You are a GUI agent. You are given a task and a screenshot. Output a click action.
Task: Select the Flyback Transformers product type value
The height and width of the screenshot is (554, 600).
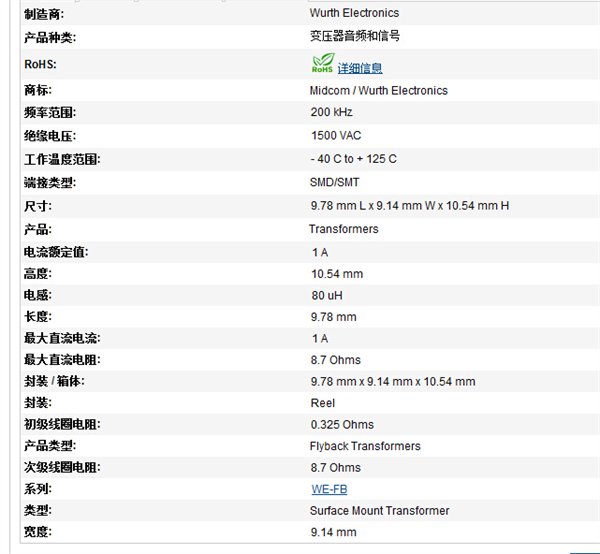click(365, 446)
